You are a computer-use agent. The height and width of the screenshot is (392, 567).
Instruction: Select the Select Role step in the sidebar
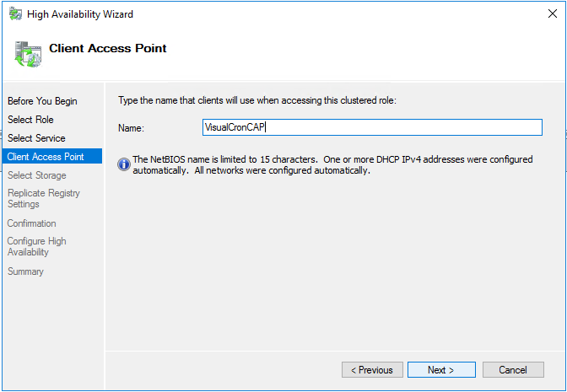click(30, 120)
